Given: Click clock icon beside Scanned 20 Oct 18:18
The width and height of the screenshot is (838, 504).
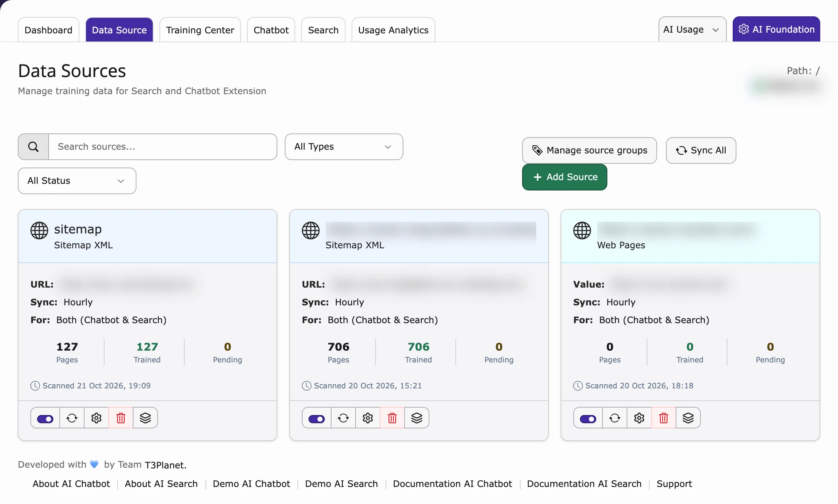Looking at the screenshot, I should [578, 386].
